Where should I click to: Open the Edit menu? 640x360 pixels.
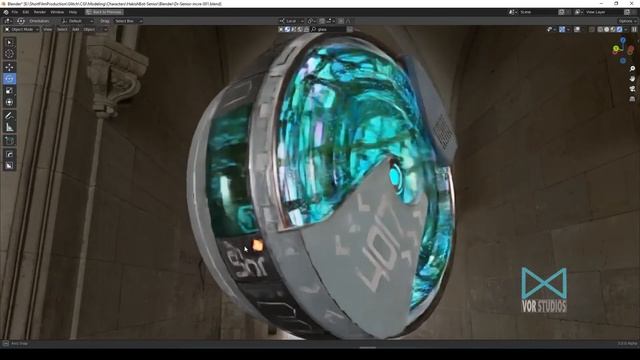[26, 12]
